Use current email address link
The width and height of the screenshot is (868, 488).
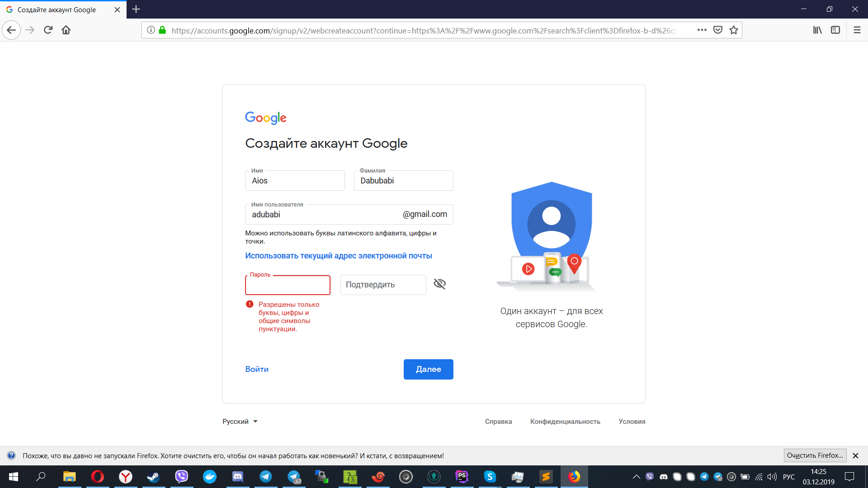339,256
